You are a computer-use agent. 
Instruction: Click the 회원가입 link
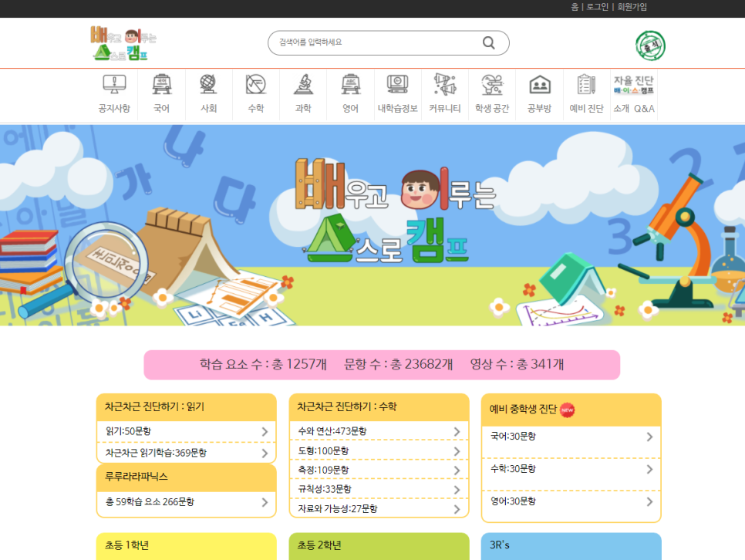tap(632, 7)
